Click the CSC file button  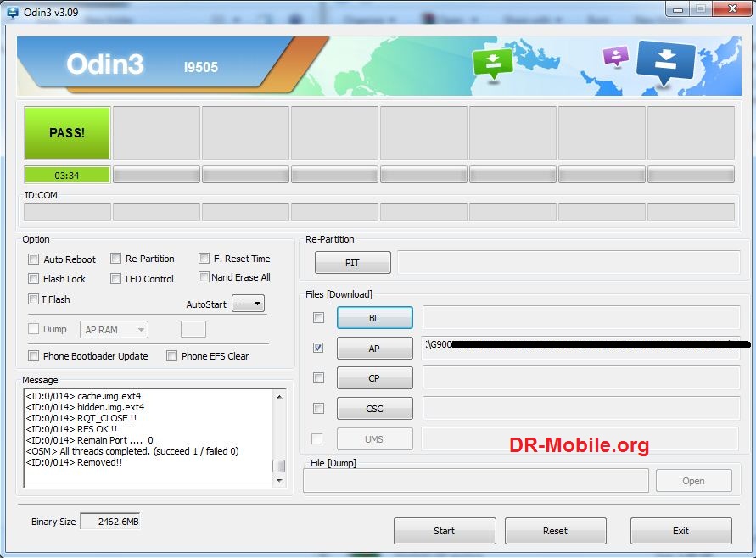(x=375, y=409)
